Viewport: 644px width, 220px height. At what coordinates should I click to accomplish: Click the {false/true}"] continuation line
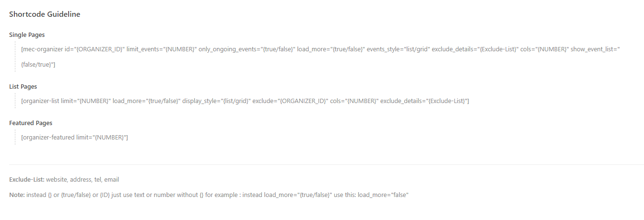point(38,64)
